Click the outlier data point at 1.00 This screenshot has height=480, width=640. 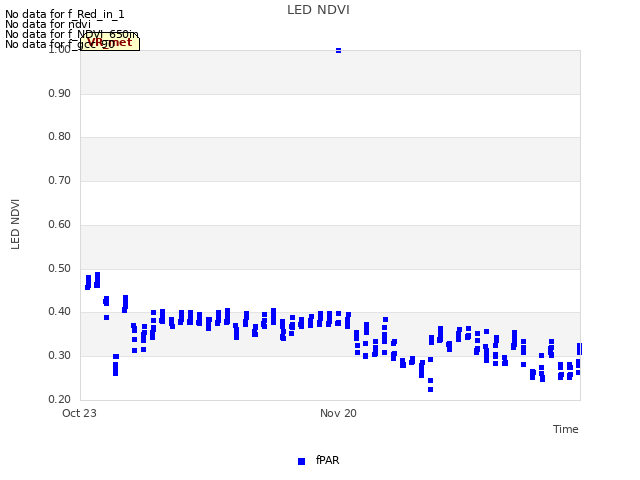[x=338, y=51]
